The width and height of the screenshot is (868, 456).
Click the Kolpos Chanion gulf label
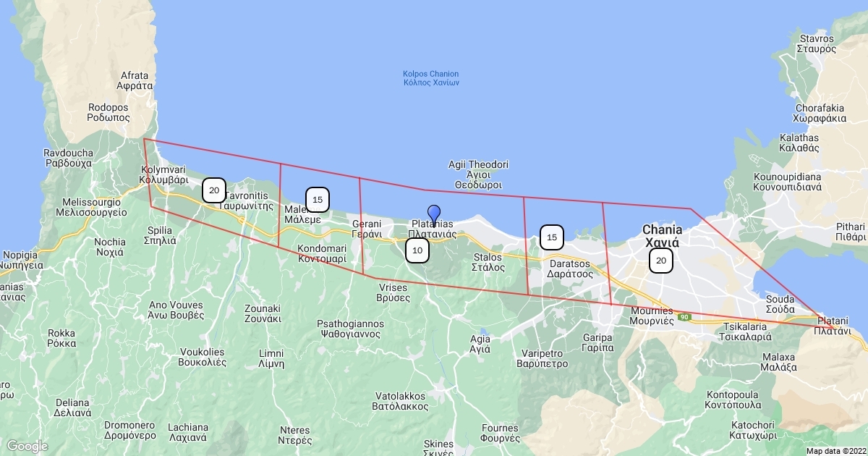(x=431, y=78)
